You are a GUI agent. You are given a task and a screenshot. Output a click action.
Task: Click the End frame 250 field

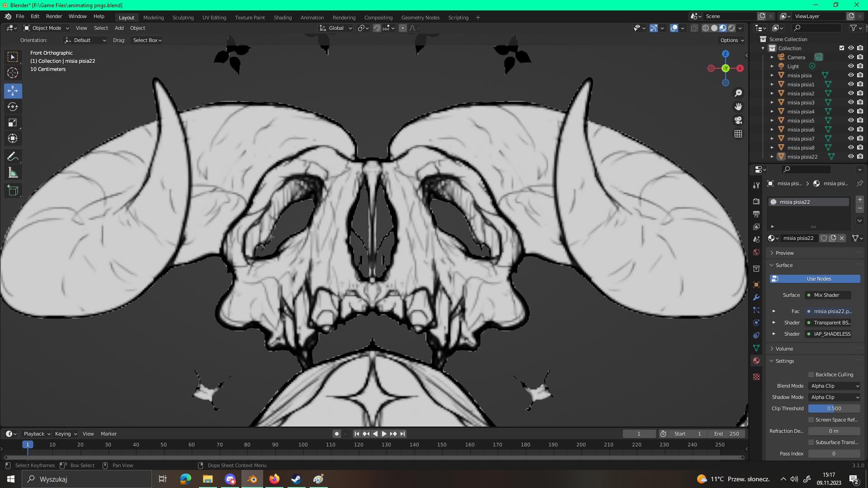[x=726, y=434]
